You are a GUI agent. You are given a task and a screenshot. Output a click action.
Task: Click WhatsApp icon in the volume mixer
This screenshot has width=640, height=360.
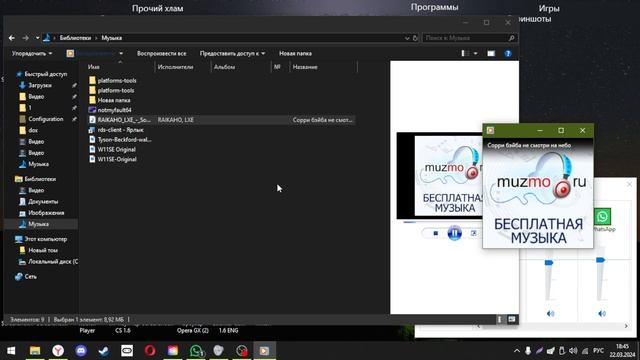pyautogui.click(x=602, y=217)
